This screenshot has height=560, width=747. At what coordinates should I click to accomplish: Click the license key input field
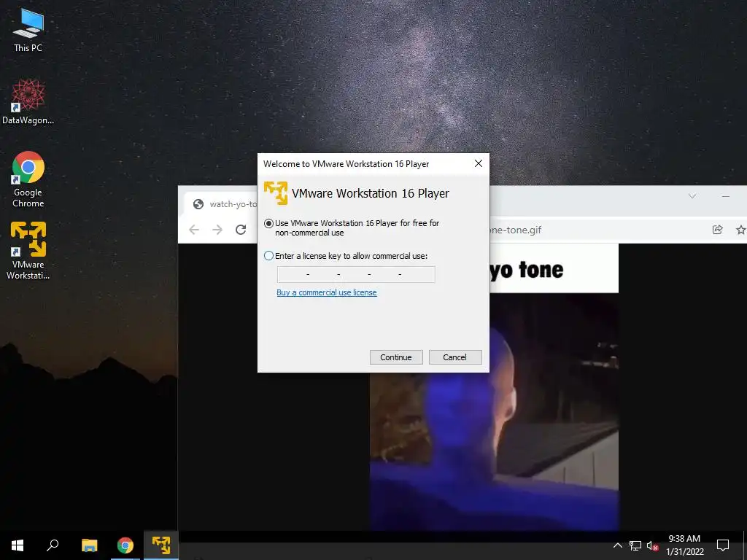click(356, 274)
